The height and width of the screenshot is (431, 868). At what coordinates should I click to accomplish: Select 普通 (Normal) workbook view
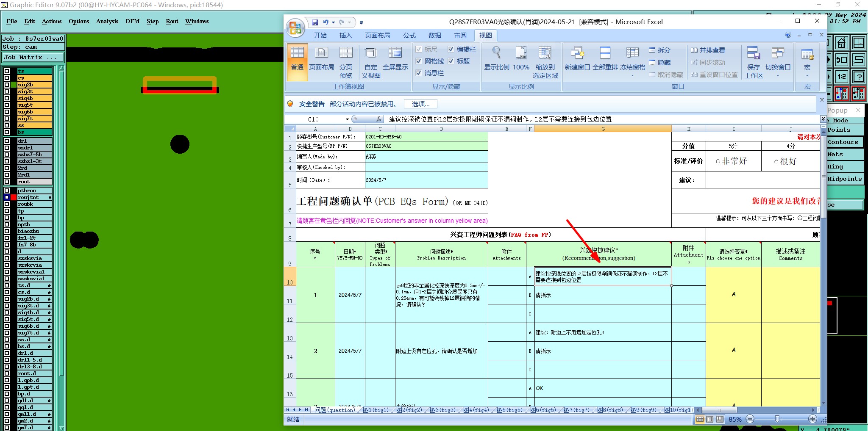tap(297, 62)
